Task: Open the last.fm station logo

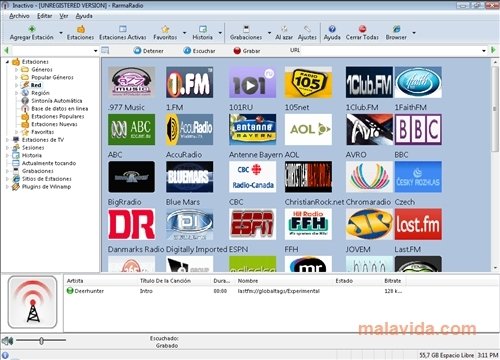Action: 418,224
